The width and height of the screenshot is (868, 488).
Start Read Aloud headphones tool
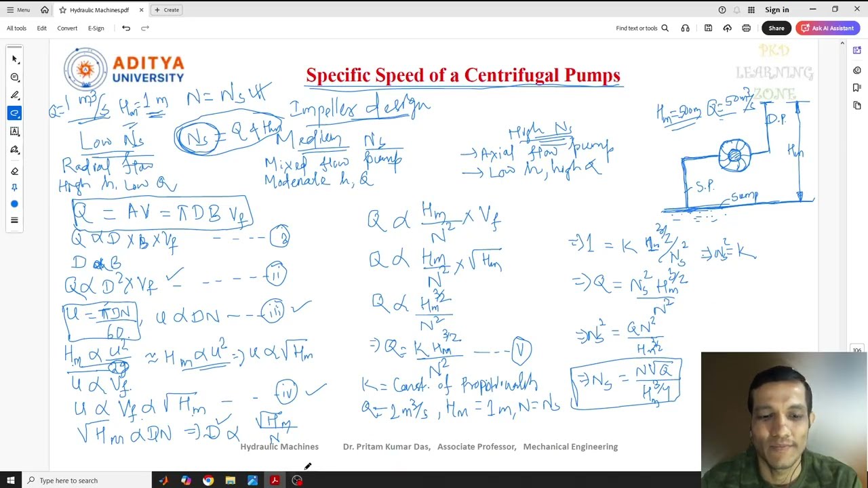click(685, 28)
